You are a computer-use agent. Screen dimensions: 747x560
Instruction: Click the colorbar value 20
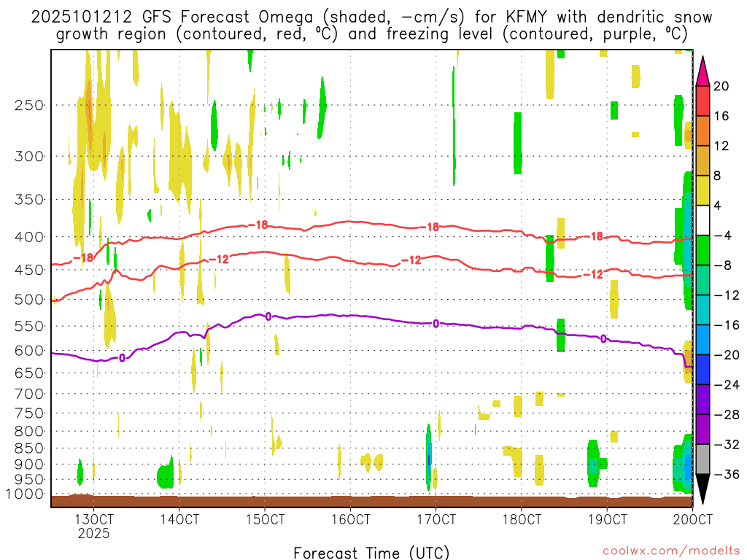[x=721, y=86]
